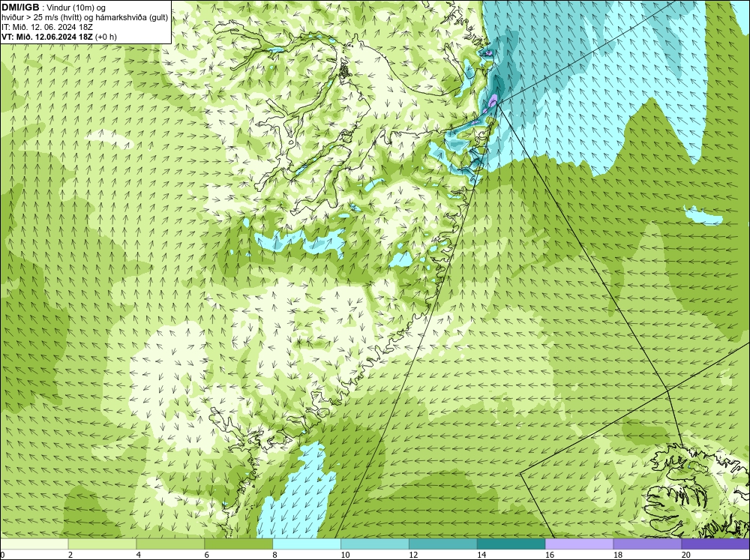Click the legend label '20'

686,555
